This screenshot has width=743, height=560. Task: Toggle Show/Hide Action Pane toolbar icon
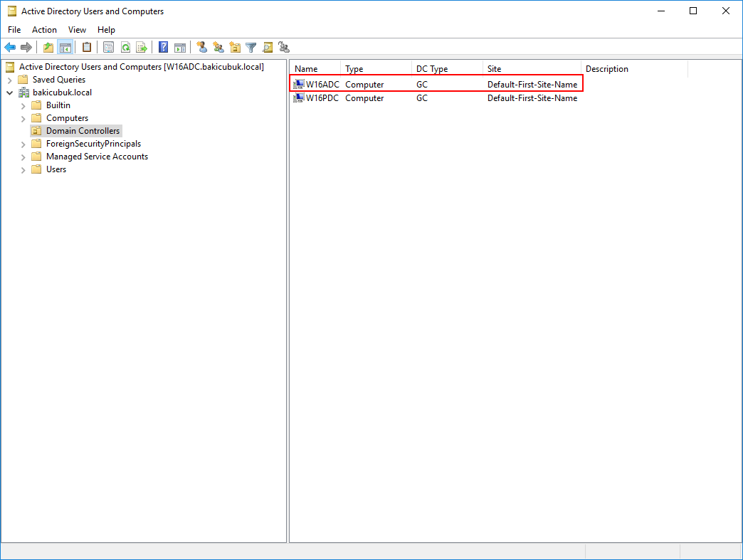click(180, 48)
